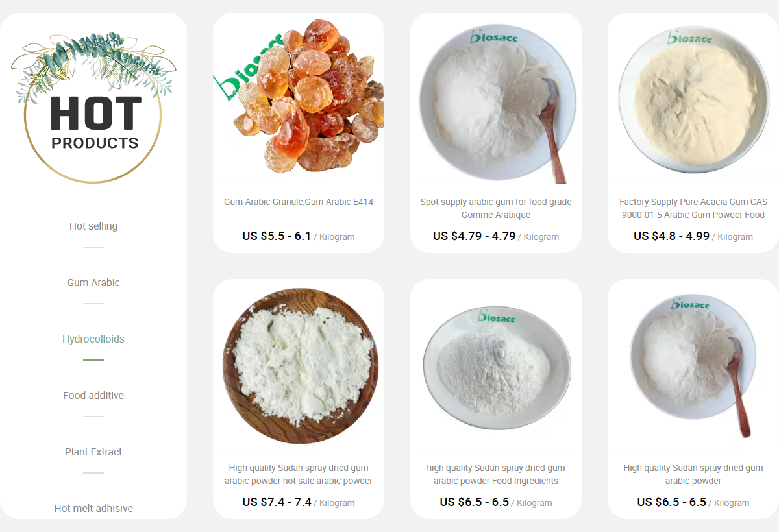Choose the Plant Extract category
This screenshot has width=779, height=532.
(x=93, y=452)
